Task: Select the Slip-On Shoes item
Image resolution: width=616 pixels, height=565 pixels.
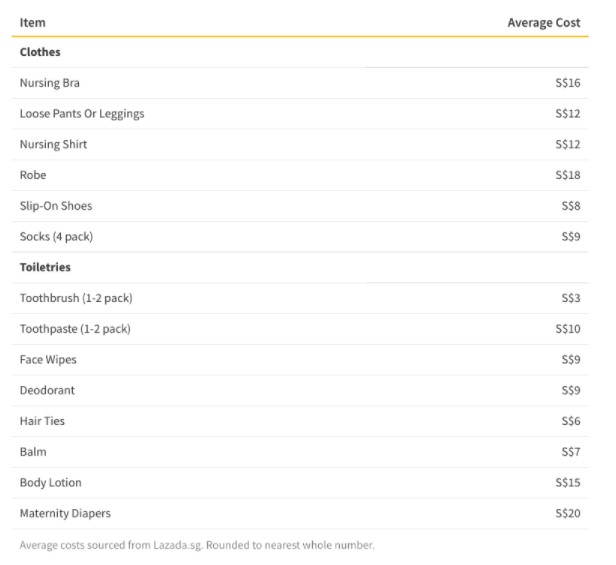Action: click(x=56, y=206)
